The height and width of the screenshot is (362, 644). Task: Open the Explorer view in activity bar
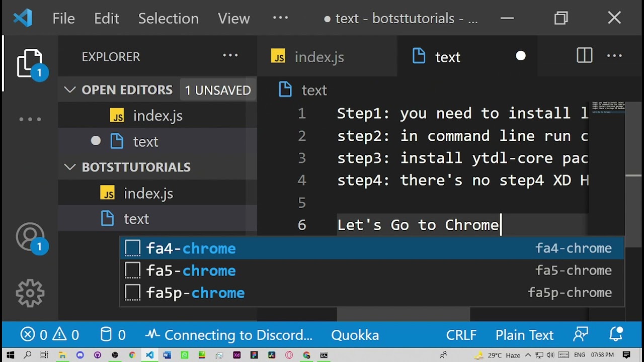click(x=30, y=63)
